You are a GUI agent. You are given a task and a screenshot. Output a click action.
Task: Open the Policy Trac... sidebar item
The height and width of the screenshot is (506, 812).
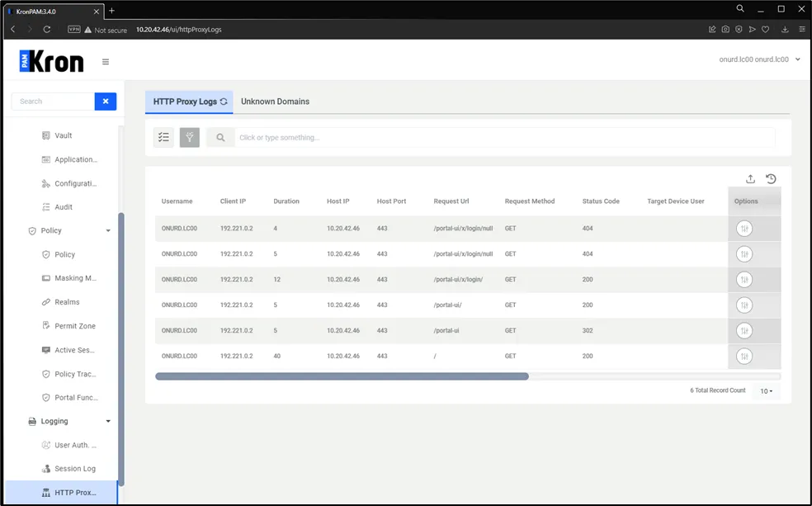pyautogui.click(x=75, y=374)
